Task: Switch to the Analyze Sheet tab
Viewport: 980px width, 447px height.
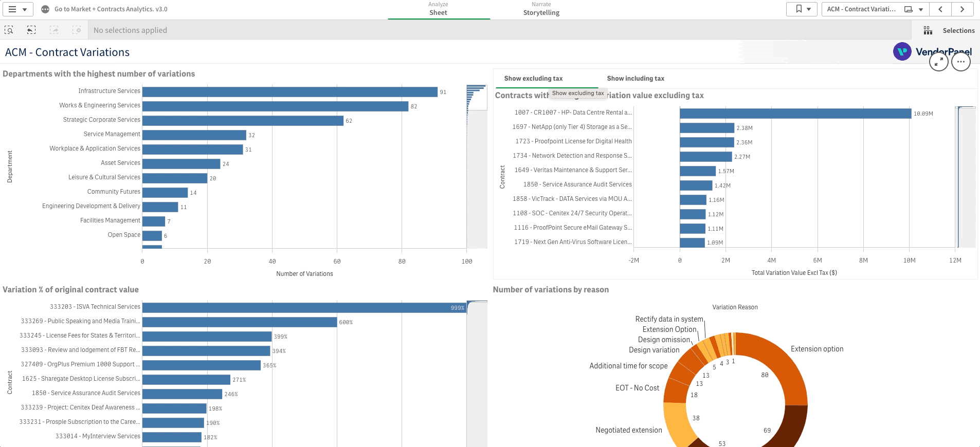Action: (439, 9)
